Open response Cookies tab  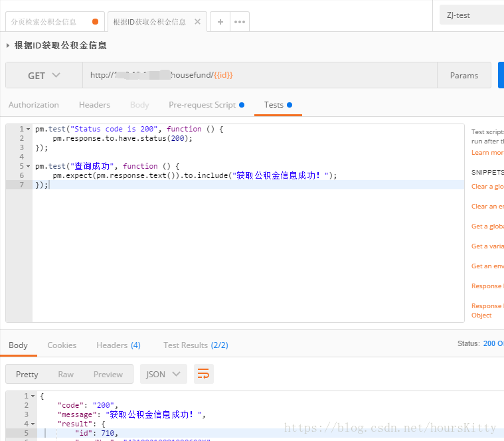pyautogui.click(x=62, y=345)
